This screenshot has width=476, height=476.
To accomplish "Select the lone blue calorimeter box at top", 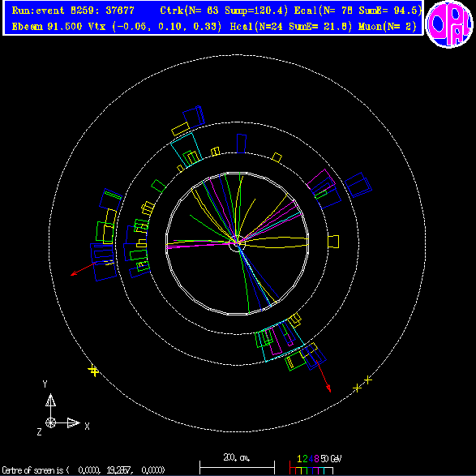I will (242, 144).
